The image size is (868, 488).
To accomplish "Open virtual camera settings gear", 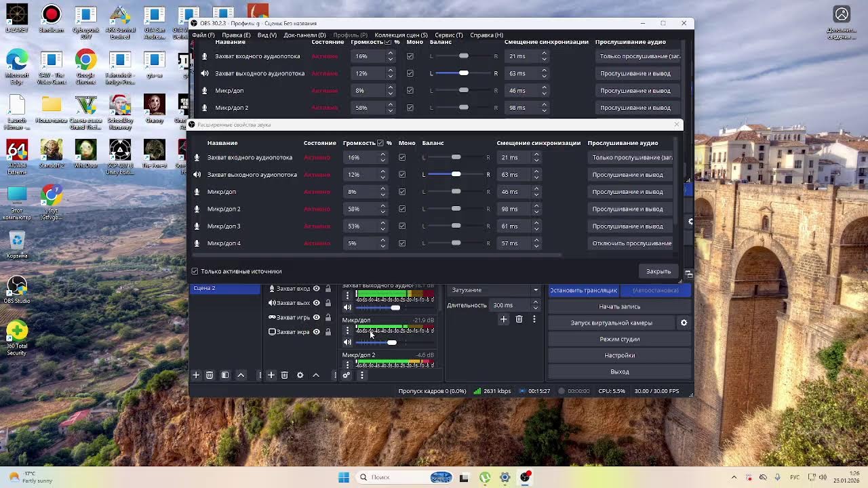I will tap(684, 323).
